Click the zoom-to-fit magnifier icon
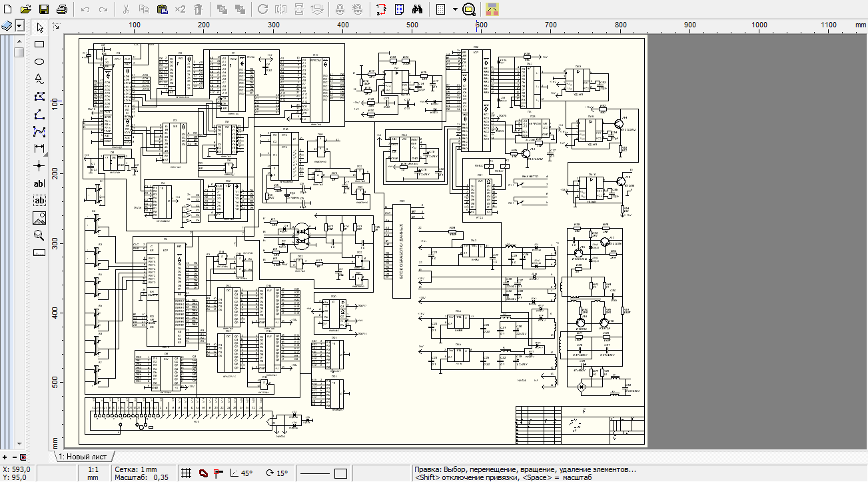Image resolution: width=868 pixels, height=482 pixels. tap(469, 9)
